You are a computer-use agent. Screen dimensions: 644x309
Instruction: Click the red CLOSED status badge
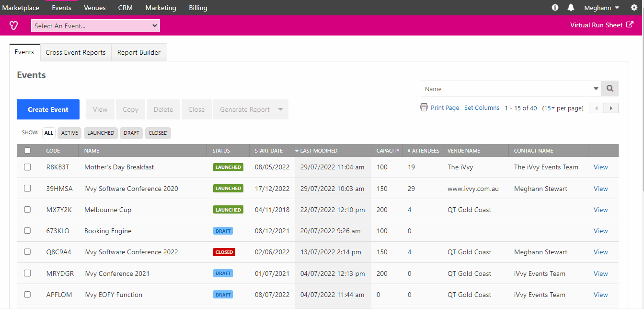[224, 252]
